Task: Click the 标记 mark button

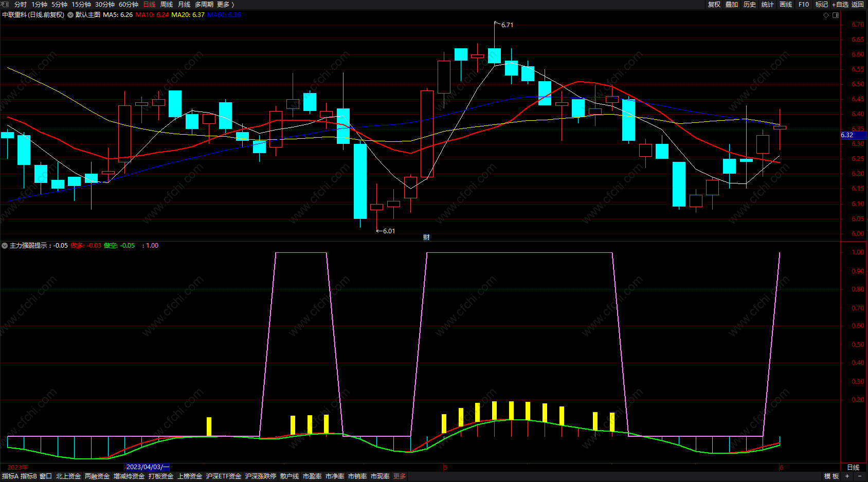Action: click(822, 4)
